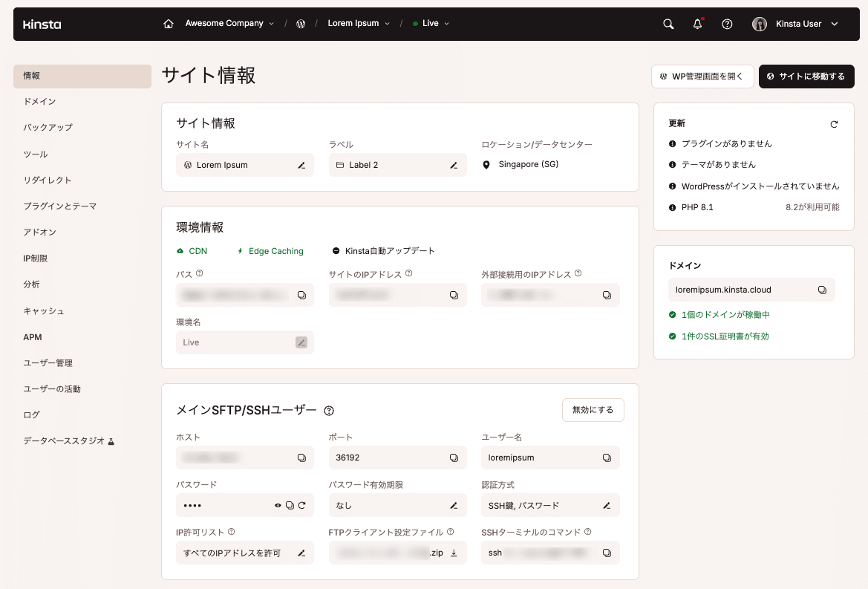Disable SFTP/SSH user with 無効にする

coord(593,409)
